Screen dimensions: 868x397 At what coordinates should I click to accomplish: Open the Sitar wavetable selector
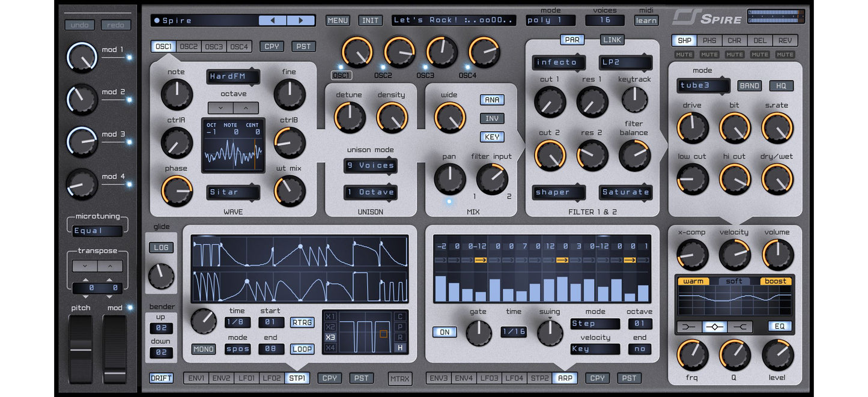[233, 192]
